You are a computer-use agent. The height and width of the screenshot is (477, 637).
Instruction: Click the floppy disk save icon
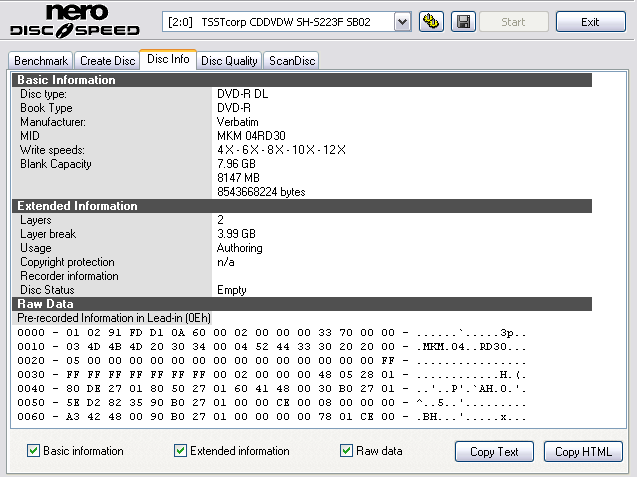point(463,22)
